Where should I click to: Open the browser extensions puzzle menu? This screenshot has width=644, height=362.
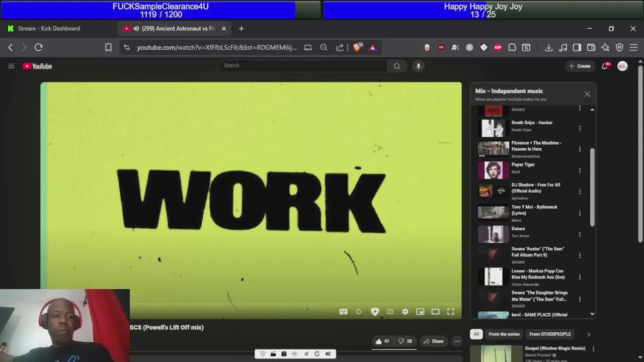(512, 47)
